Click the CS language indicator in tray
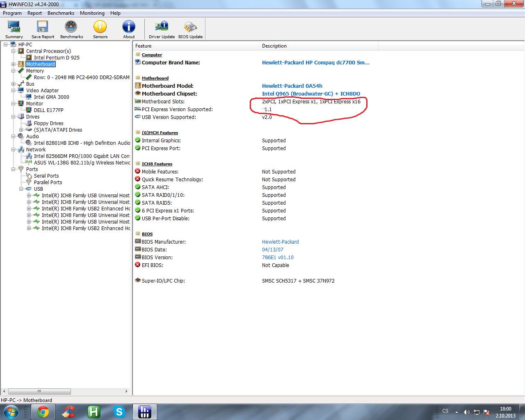Image resolution: width=525 pixels, height=420 pixels. (445, 411)
